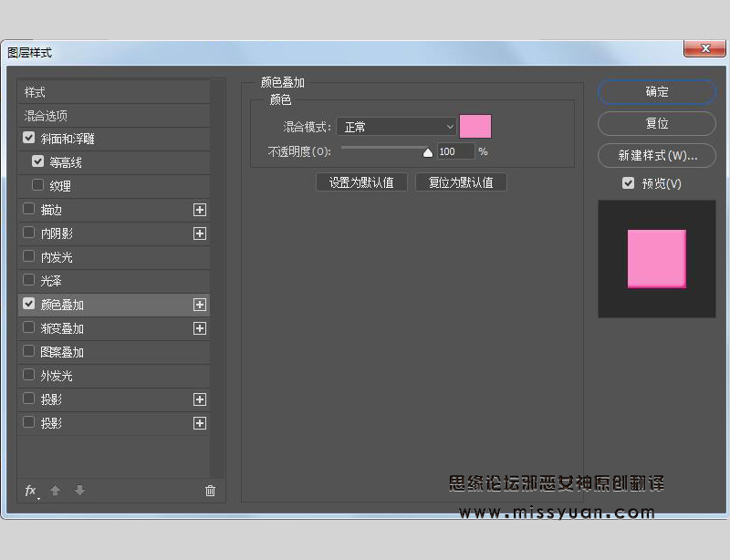This screenshot has height=560, width=730.
Task: Click the move effect up arrow icon
Action: (55, 491)
